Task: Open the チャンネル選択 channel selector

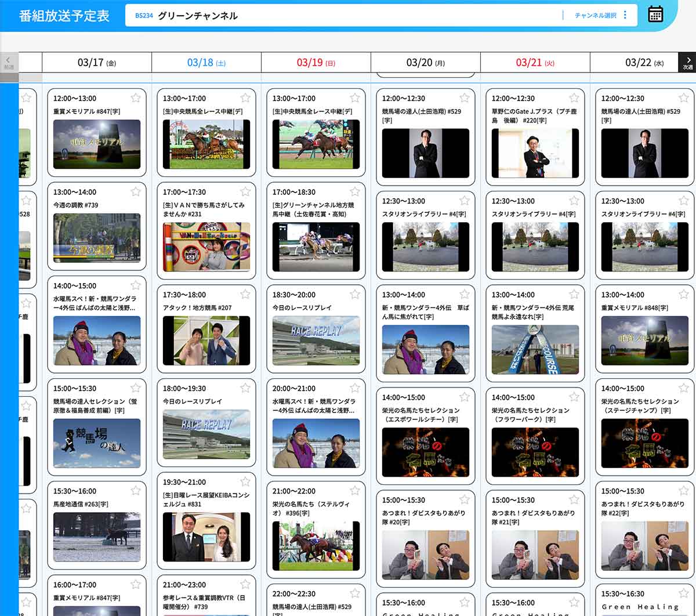Action: click(x=595, y=16)
